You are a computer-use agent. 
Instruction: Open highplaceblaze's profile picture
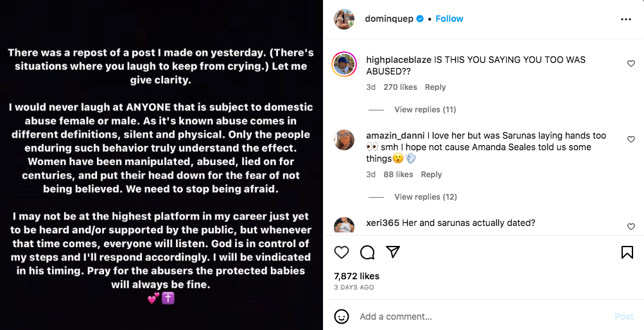[344, 64]
